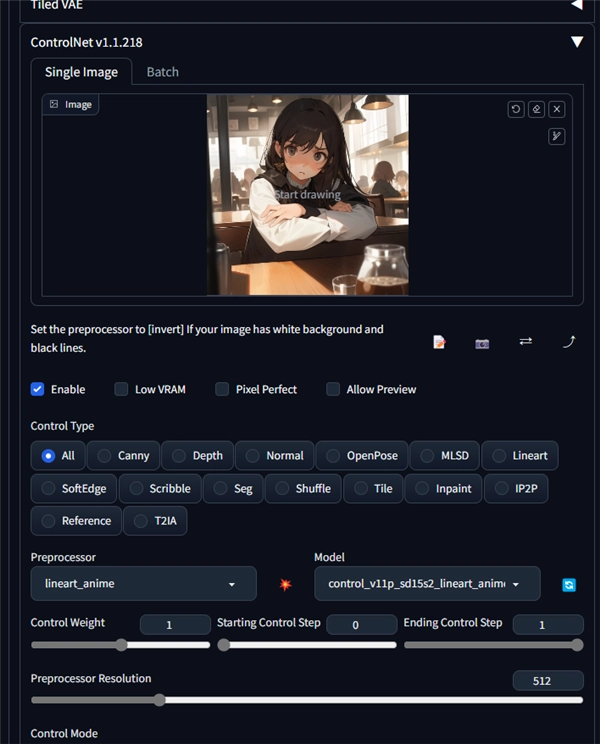Pick the Lineart control type
600x744 pixels.
[x=520, y=456]
